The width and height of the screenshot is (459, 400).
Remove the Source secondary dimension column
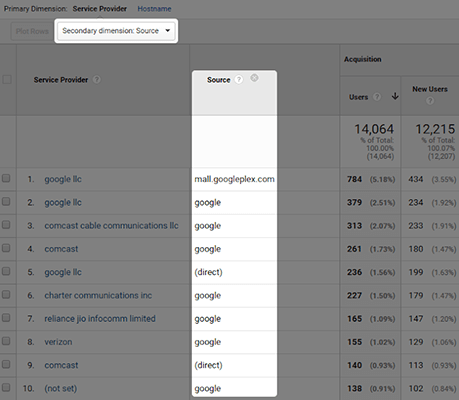[254, 78]
